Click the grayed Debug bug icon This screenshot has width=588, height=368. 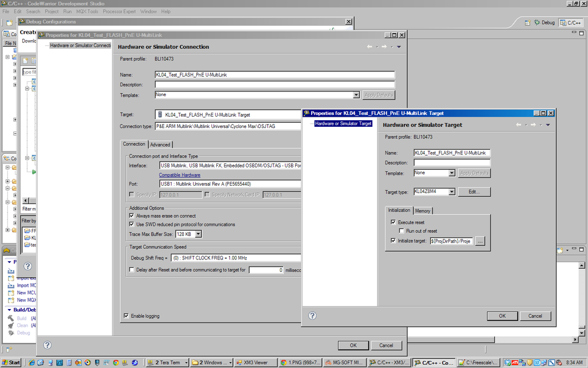pyautogui.click(x=11, y=333)
